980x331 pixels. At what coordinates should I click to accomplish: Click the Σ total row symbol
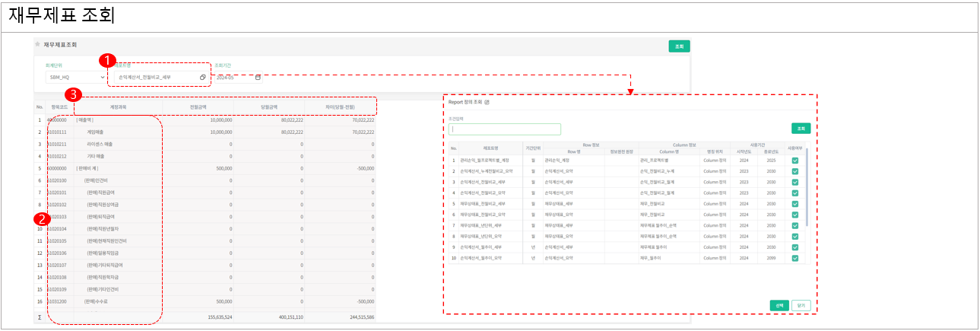(x=40, y=316)
